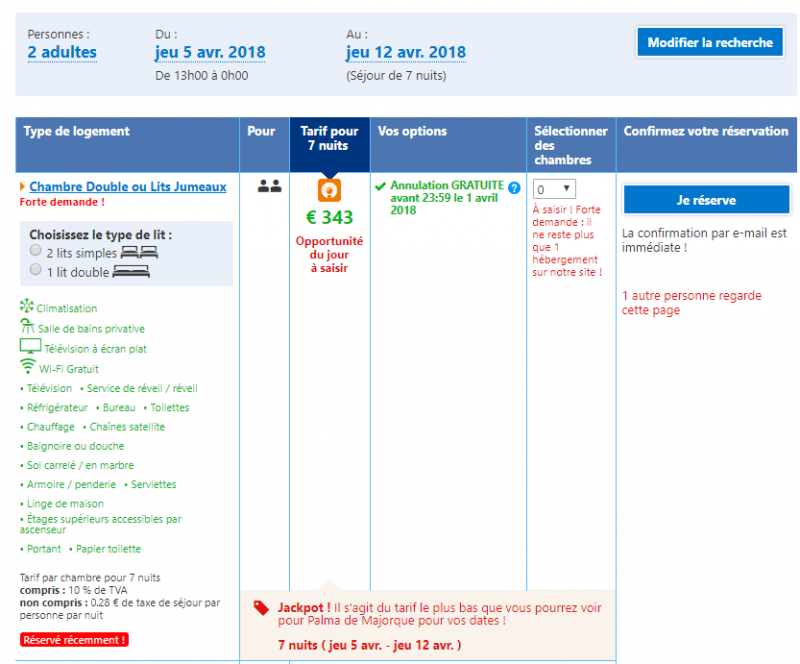Click 7 nuits ( jeu 5 avr. - jeu 12 avr. ) text
Screen dimensions: 800x664
point(369,645)
